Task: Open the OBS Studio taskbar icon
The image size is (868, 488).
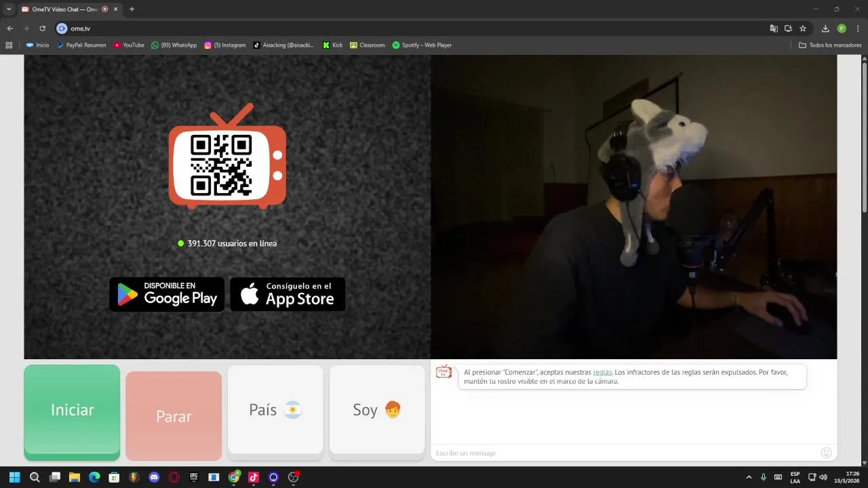Action: point(294,477)
